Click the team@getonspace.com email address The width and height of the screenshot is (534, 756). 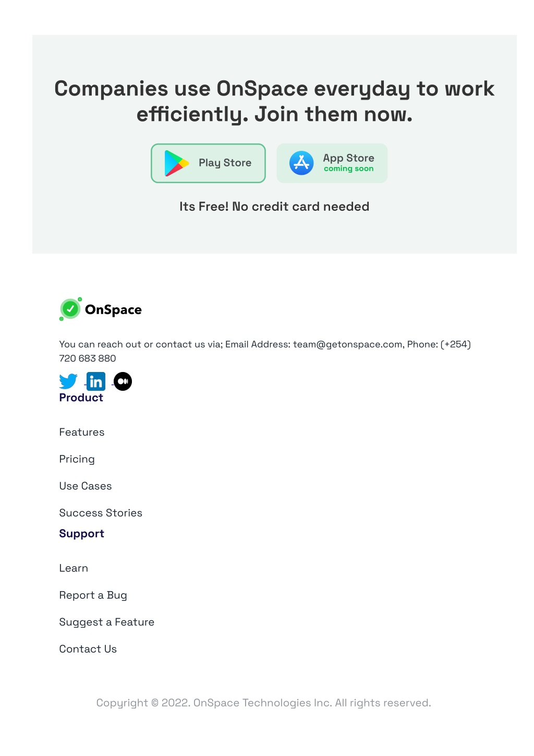tap(348, 344)
